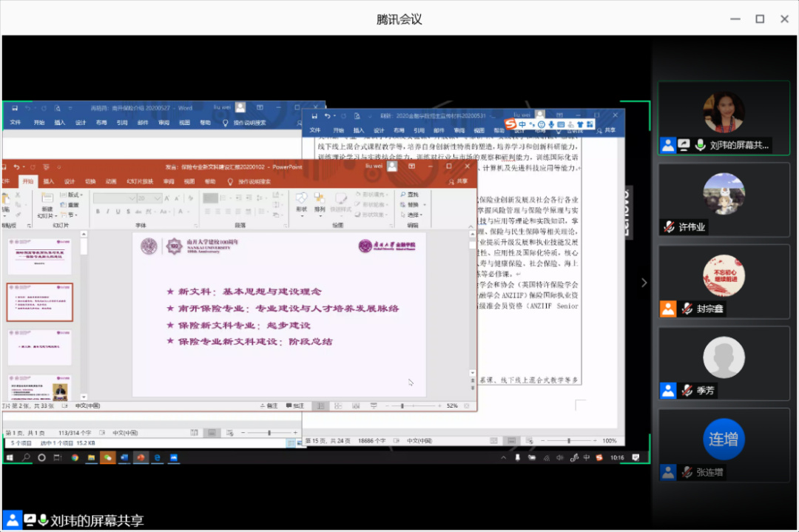
Task: Click the Tell Me search box text in PowerPoint
Action: click(x=254, y=182)
